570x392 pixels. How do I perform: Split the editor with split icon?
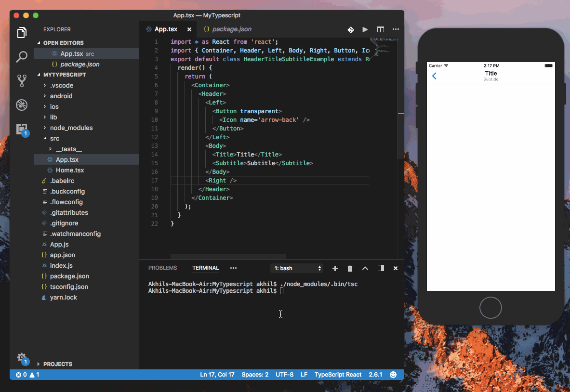click(381, 29)
